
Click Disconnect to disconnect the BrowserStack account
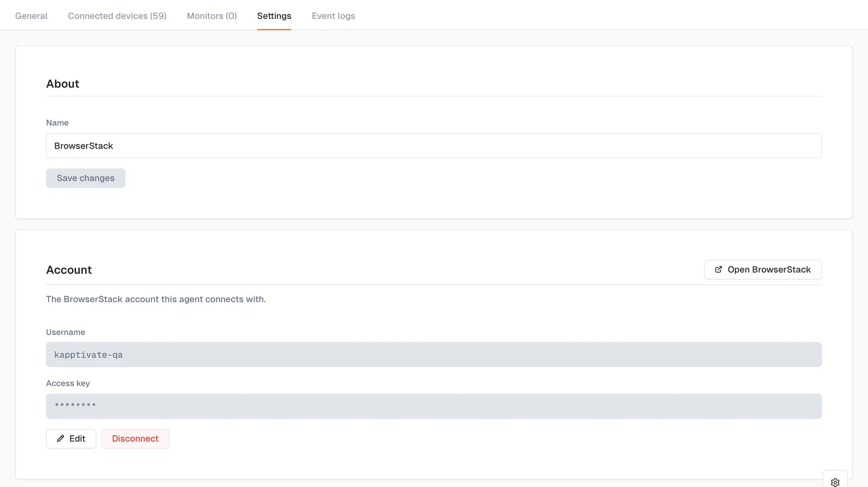(136, 439)
